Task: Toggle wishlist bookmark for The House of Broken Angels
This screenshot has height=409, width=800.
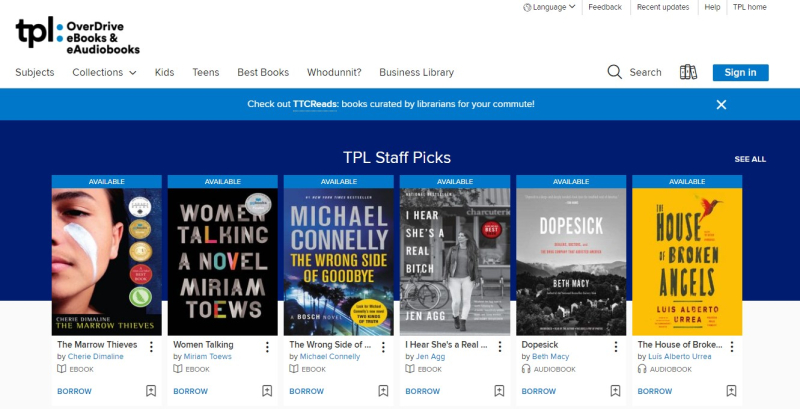Action: point(731,391)
